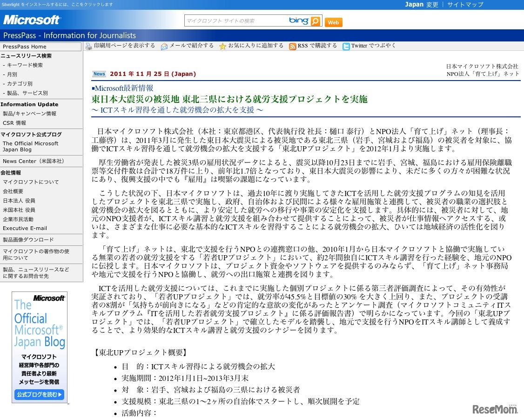This screenshot has height=420, width=524.
Task: Click the mail envelope icon
Action: point(164,47)
